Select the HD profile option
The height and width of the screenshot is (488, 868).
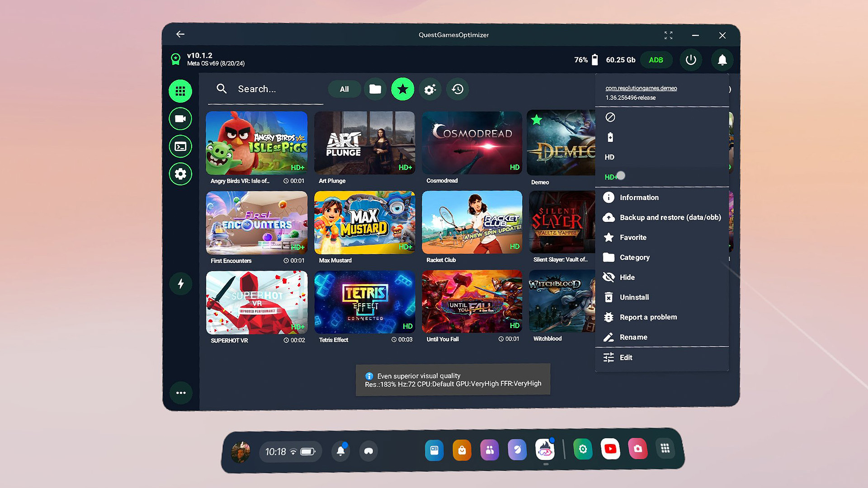[x=610, y=157]
